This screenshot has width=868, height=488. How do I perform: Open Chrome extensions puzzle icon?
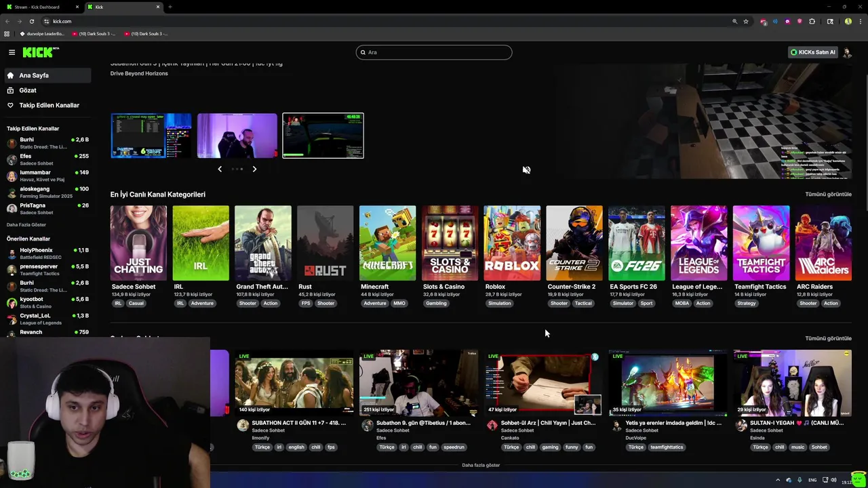[812, 21]
